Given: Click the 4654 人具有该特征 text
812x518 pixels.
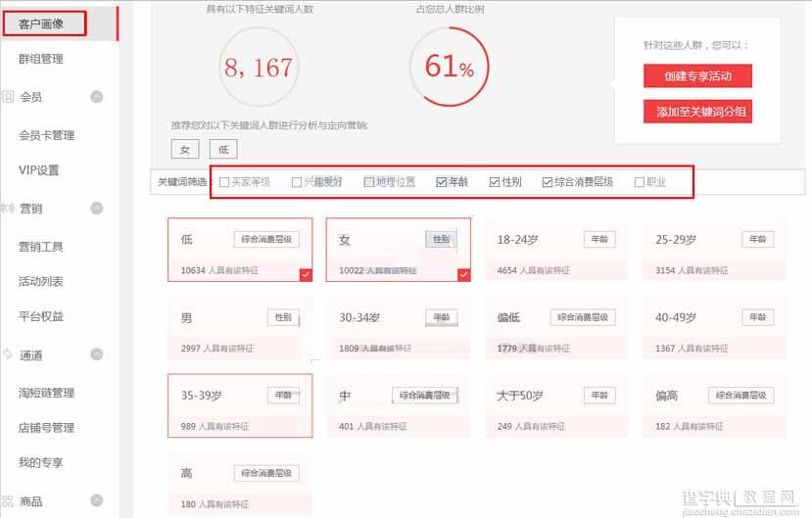Looking at the screenshot, I should point(534,270).
